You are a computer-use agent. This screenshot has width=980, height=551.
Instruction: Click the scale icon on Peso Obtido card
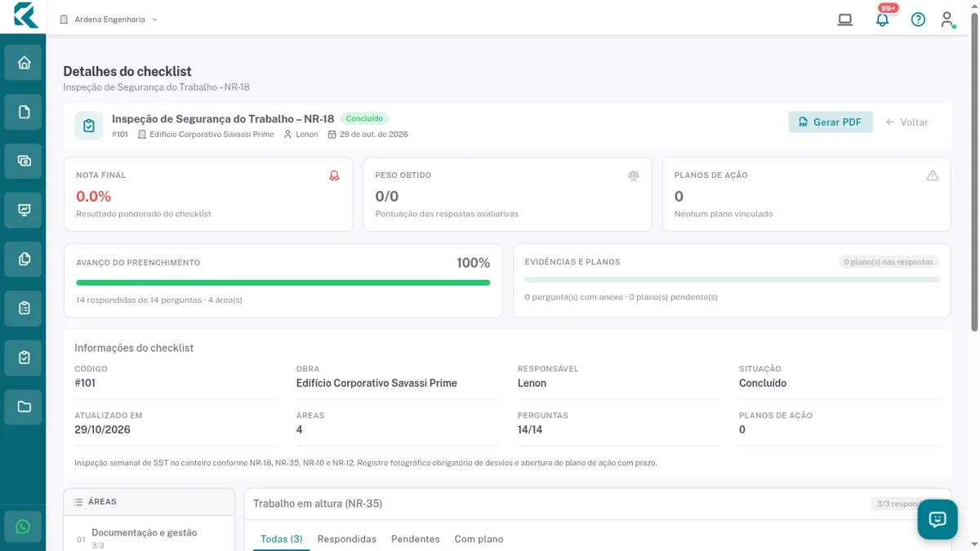tap(633, 176)
